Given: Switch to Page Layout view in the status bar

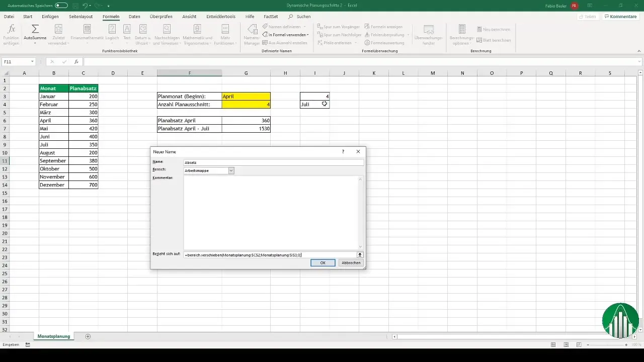Looking at the screenshot, I should coord(566,344).
